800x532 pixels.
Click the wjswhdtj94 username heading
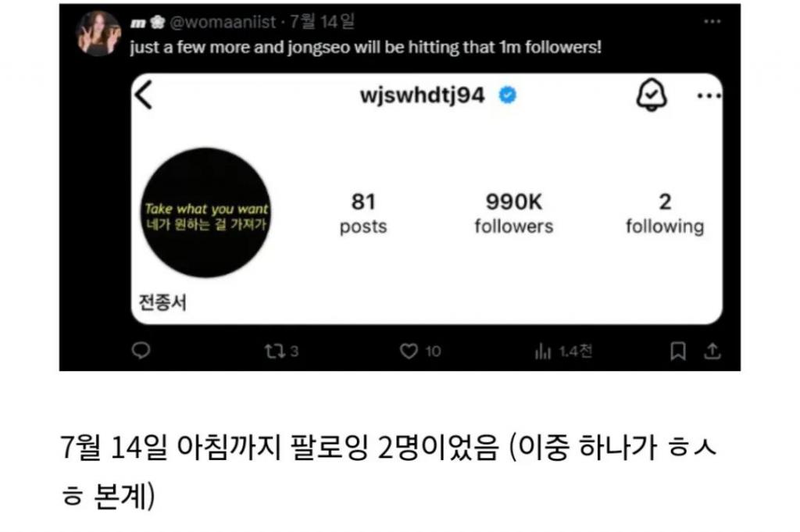(x=422, y=95)
